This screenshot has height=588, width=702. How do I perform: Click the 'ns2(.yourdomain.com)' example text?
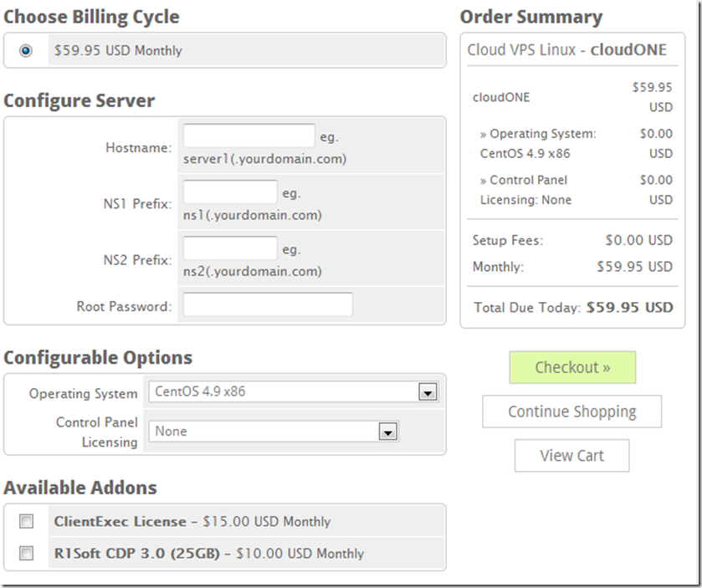(x=253, y=271)
